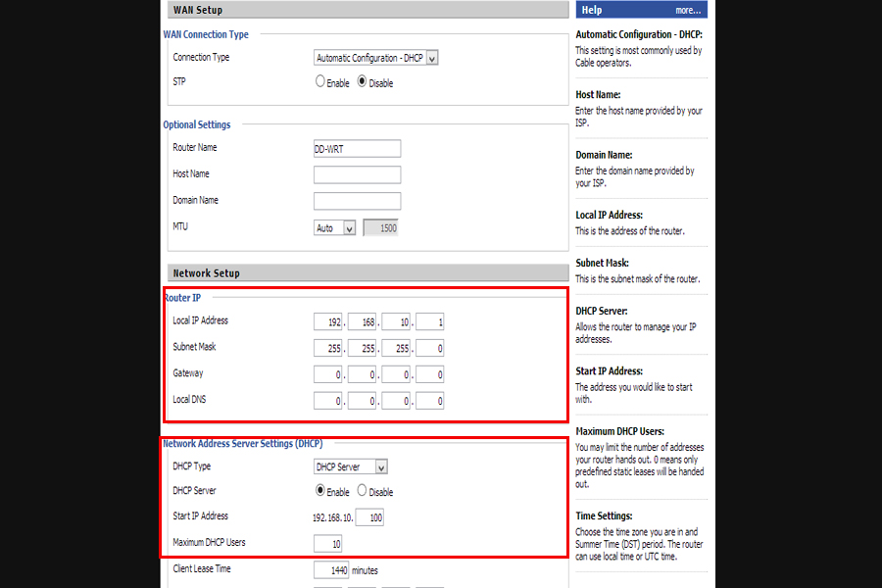The height and width of the screenshot is (588, 882).
Task: Click Local DNS third octet field
Action: [x=396, y=401]
